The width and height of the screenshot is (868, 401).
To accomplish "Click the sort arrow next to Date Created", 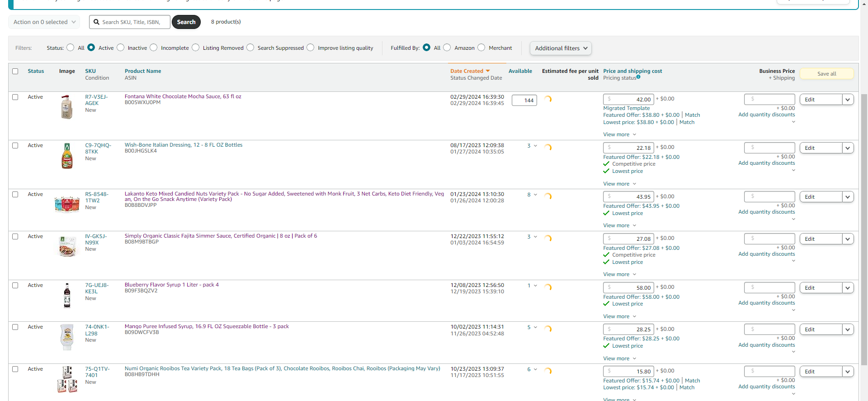I will [x=488, y=71].
